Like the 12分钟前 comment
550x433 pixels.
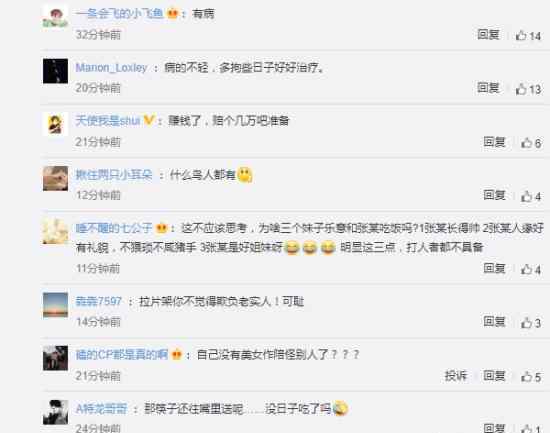(531, 196)
